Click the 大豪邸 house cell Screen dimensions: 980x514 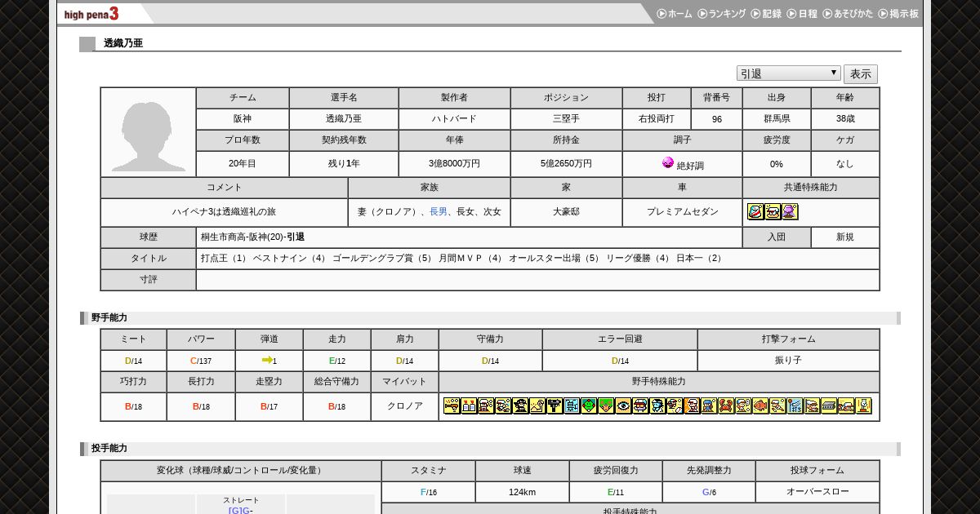[566, 212]
